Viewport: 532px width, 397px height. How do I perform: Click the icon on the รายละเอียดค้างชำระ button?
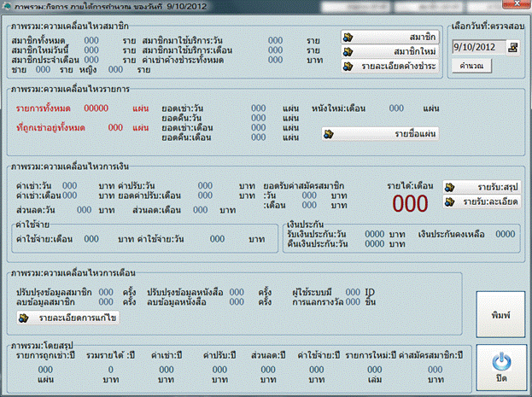[x=348, y=66]
